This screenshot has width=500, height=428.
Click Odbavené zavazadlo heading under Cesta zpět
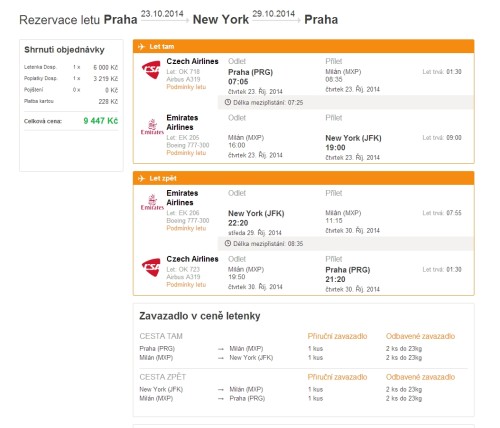420,377
